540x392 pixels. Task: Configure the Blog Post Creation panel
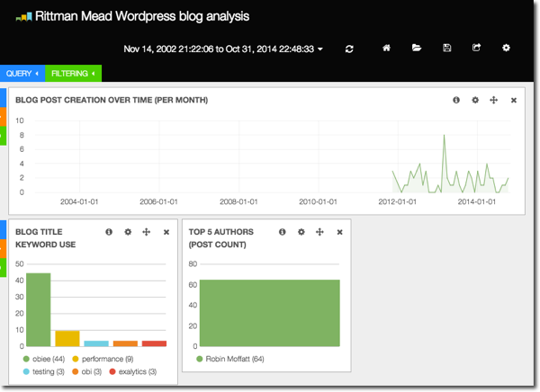(475, 100)
